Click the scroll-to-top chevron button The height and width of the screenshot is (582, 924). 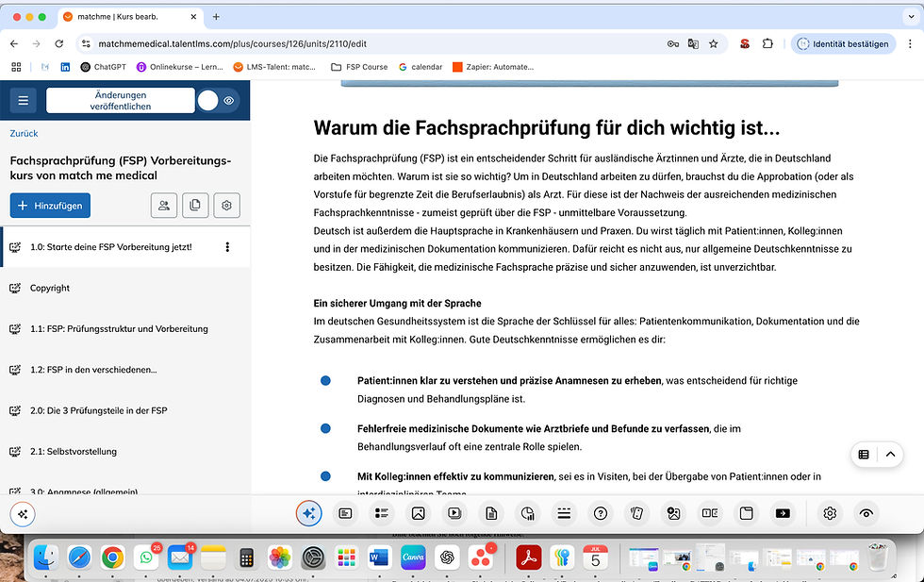point(890,454)
